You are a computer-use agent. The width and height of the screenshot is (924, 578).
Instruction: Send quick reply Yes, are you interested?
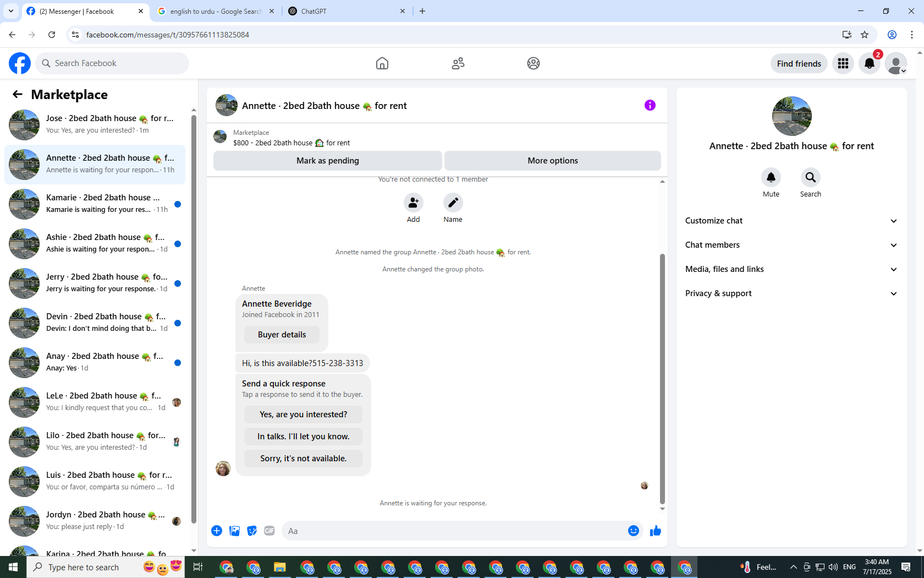(x=303, y=415)
